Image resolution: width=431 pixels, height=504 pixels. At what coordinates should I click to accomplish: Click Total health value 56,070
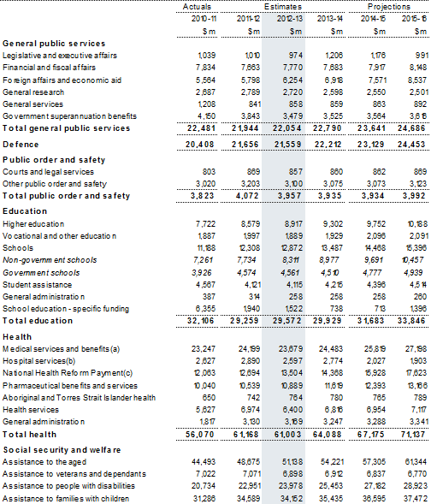point(200,435)
